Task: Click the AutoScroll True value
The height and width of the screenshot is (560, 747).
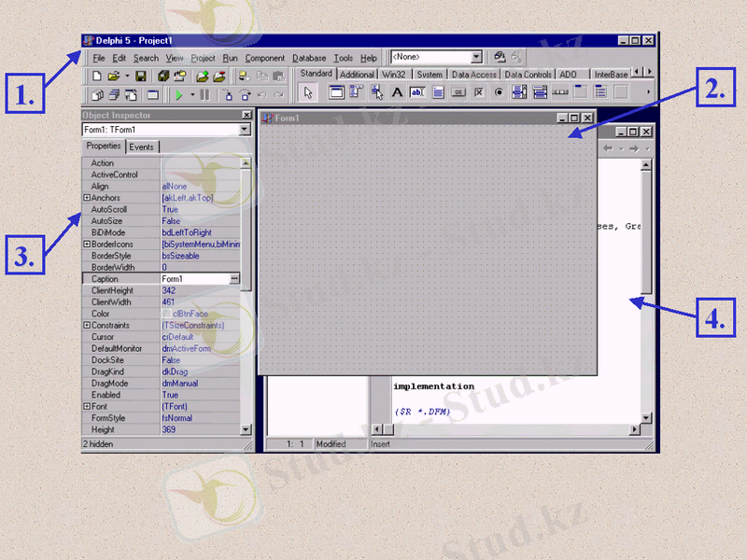Action: (x=170, y=210)
